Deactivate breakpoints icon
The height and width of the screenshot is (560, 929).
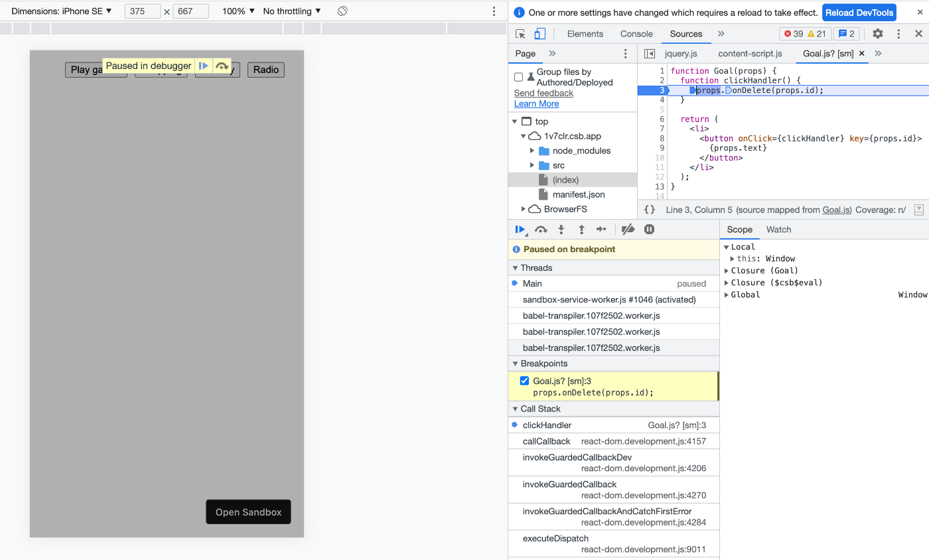[x=628, y=230]
